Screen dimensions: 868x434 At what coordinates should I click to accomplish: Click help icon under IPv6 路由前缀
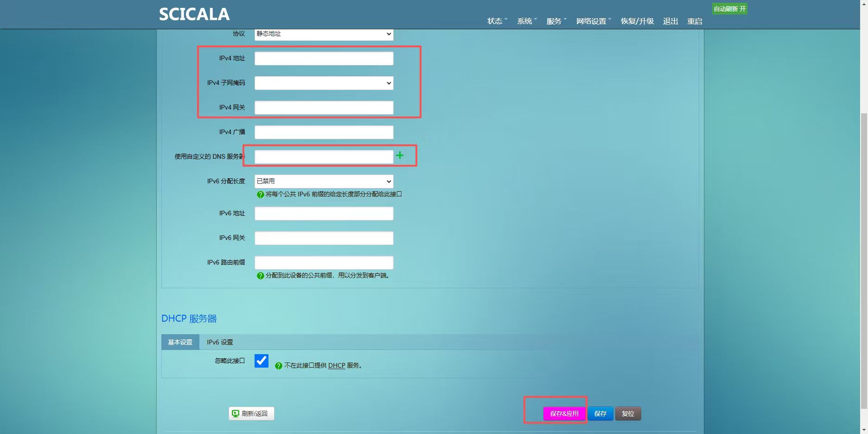[261, 276]
